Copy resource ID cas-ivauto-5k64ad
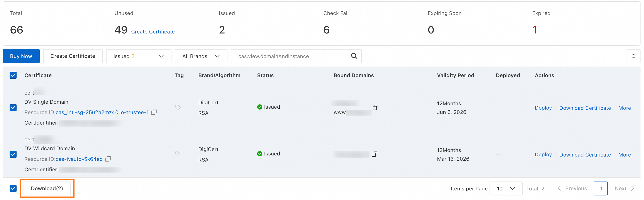The width and height of the screenshot is (644, 200). click(x=108, y=159)
